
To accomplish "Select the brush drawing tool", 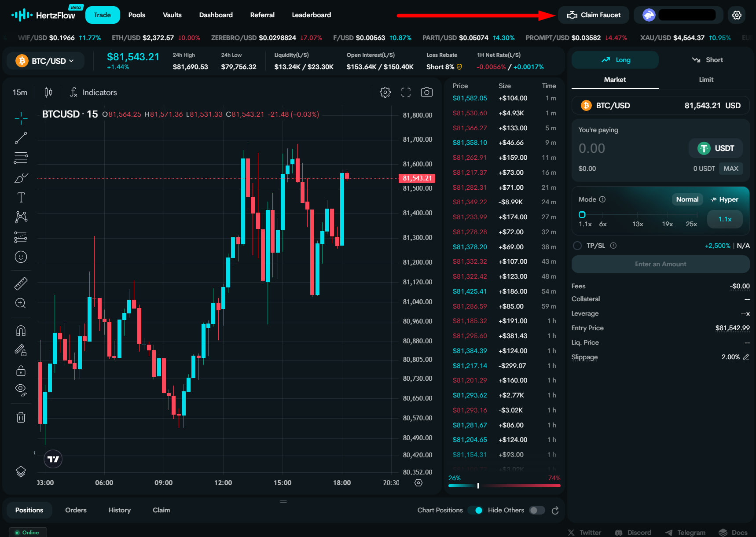I will coord(21,178).
